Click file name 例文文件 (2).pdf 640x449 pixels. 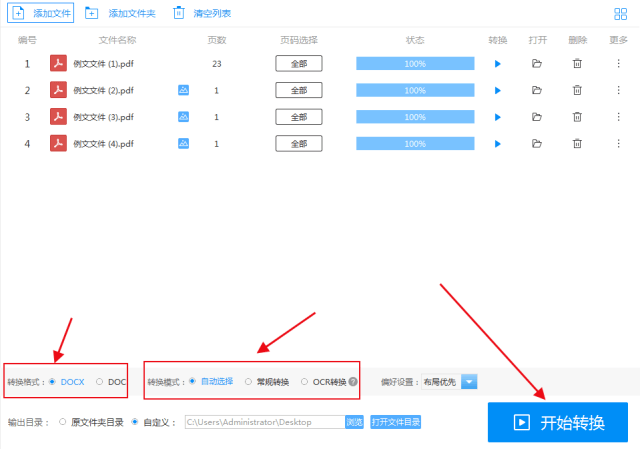point(104,90)
